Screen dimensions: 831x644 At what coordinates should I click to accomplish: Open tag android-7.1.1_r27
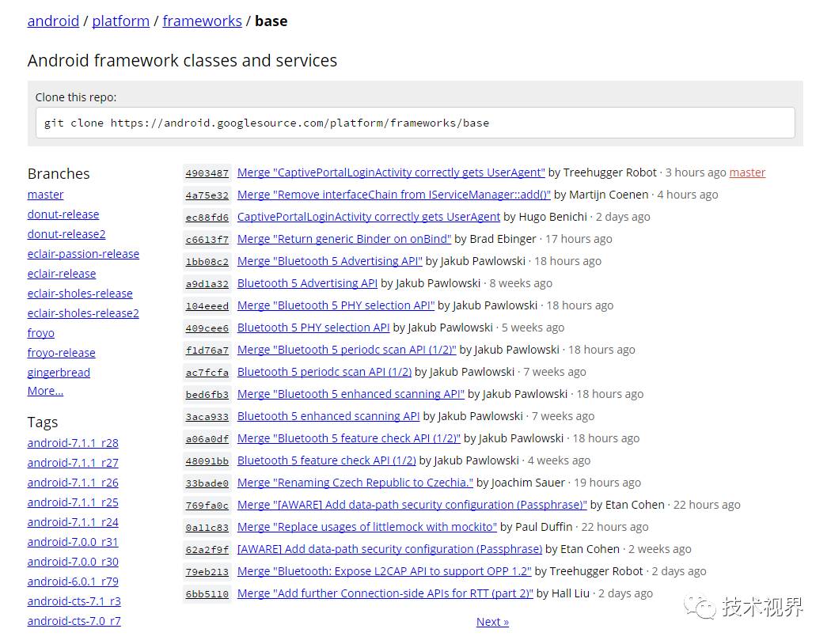(73, 463)
